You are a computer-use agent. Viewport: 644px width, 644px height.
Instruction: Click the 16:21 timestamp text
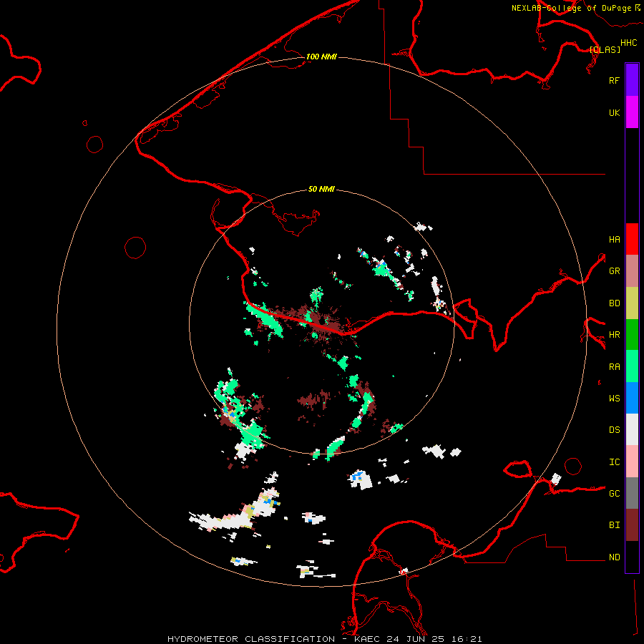coord(466,639)
